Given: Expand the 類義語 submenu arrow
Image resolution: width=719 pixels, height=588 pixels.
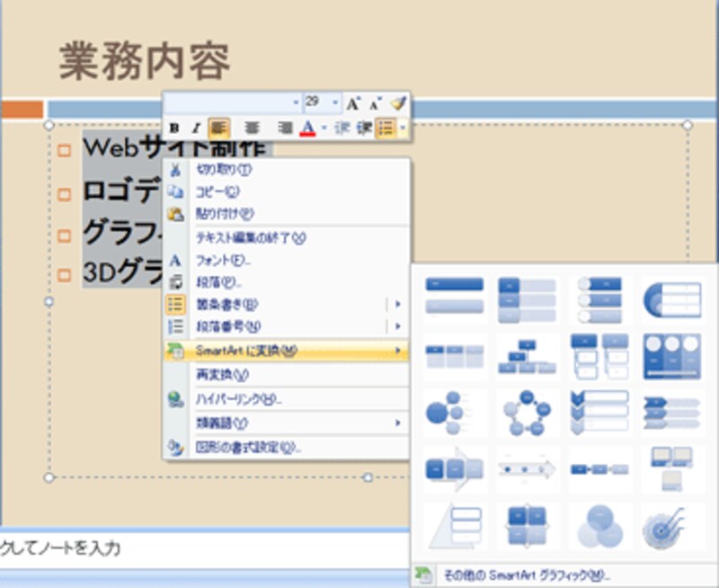Looking at the screenshot, I should click(397, 423).
